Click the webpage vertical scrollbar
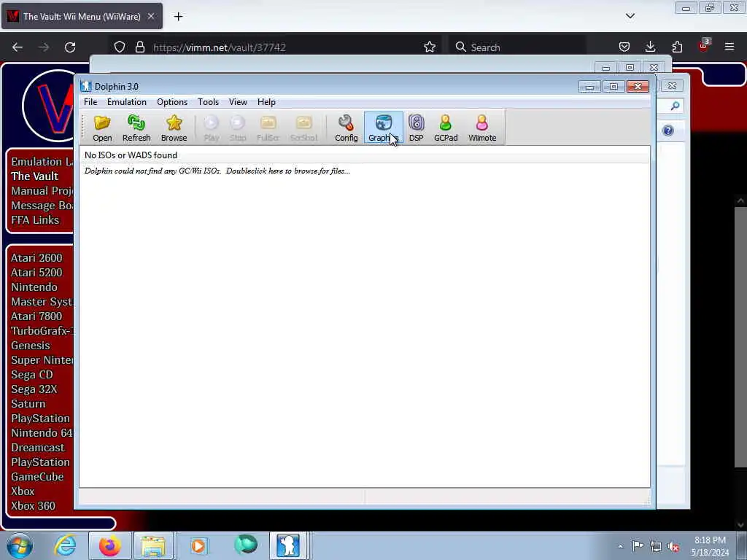This screenshot has width=747, height=560. [x=740, y=335]
